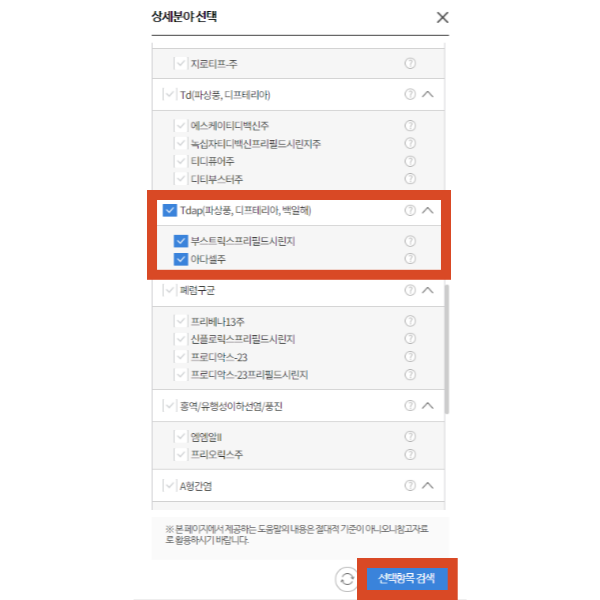
Task: Open help icon for 폐렴구균
Action: click(x=410, y=290)
